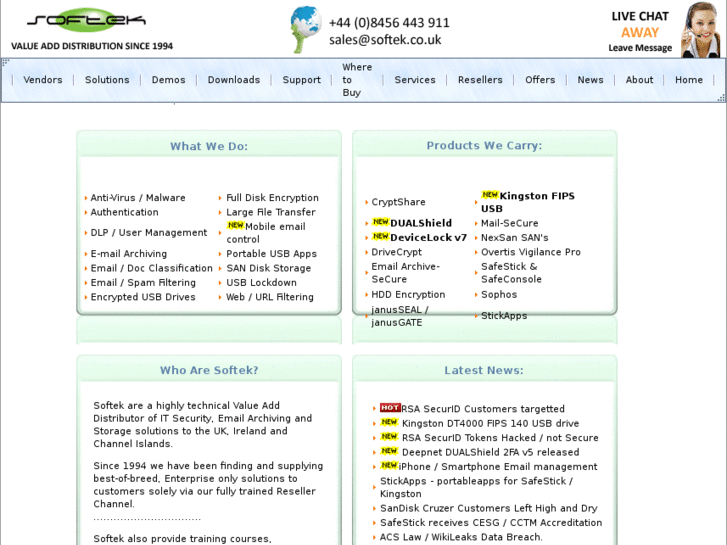
Task: Open the News menu item
Action: pos(590,80)
